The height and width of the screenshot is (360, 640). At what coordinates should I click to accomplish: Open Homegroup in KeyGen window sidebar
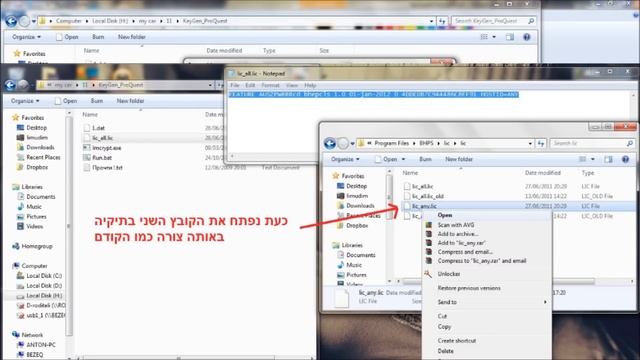(37, 246)
